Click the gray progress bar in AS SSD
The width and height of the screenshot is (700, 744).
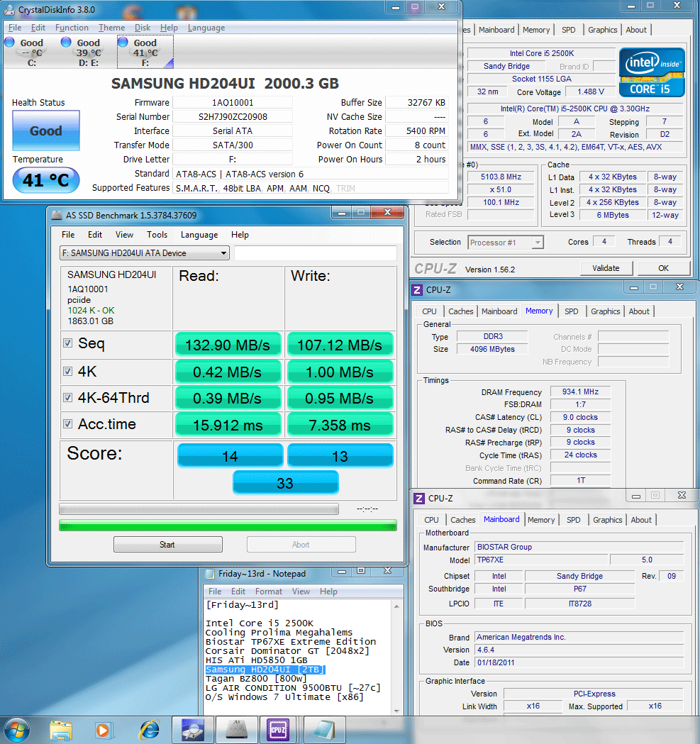(x=199, y=509)
